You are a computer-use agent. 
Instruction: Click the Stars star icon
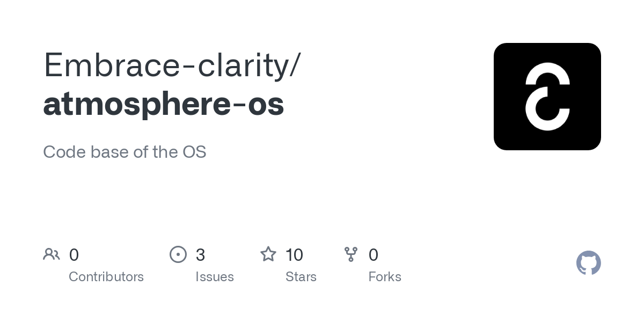coord(268,254)
